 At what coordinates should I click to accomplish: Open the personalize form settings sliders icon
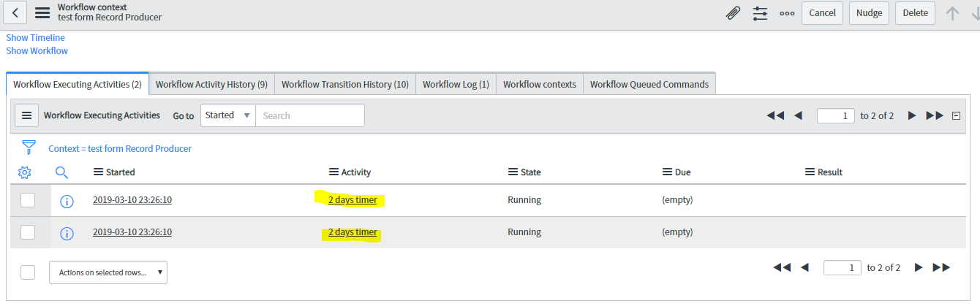point(761,13)
